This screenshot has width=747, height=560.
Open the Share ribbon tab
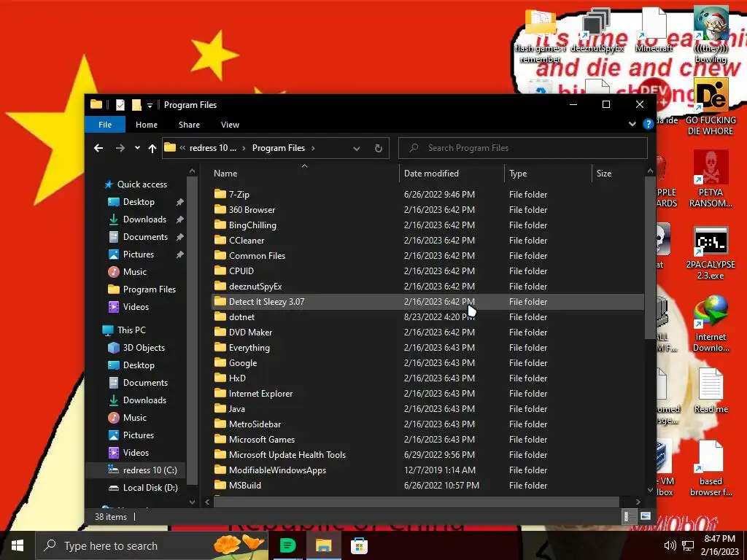click(x=189, y=125)
